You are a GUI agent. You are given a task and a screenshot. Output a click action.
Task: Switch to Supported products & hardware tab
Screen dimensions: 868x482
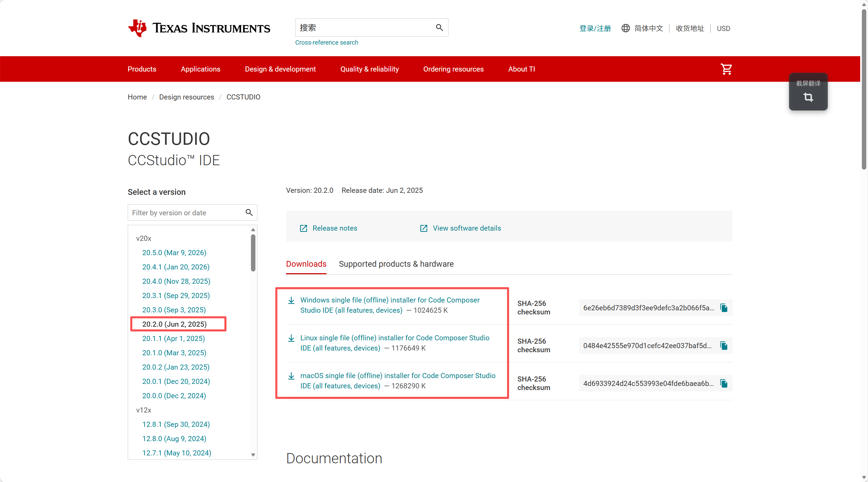pos(396,264)
